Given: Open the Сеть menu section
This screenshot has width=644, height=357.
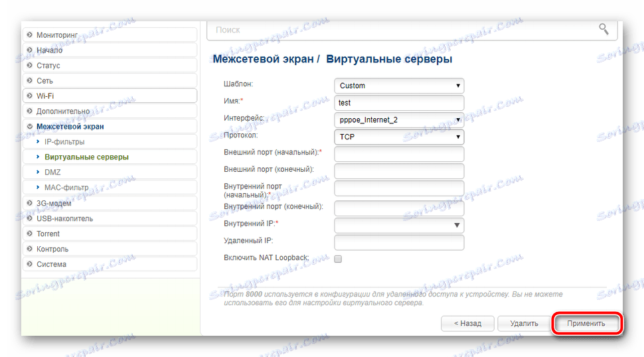Looking at the screenshot, I should point(110,80).
